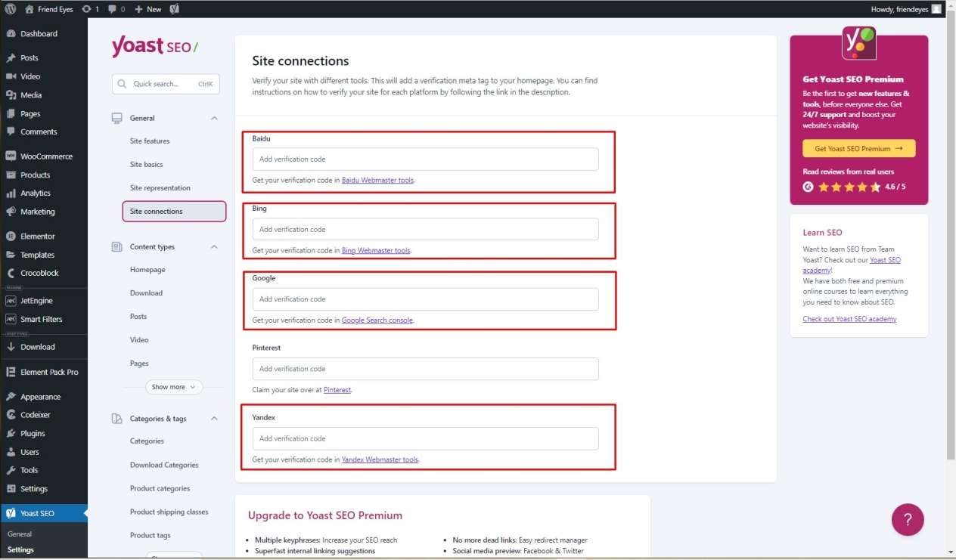Open Tools in admin sidebar
The height and width of the screenshot is (560, 956).
[x=29, y=470]
